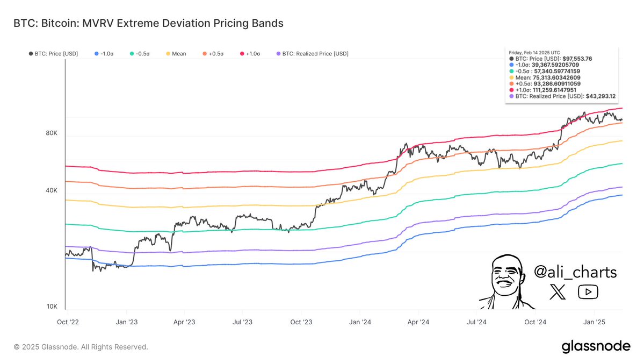The height and width of the screenshot is (363, 644).
Task: Toggle the Mean series in the legend
Action: click(x=176, y=53)
